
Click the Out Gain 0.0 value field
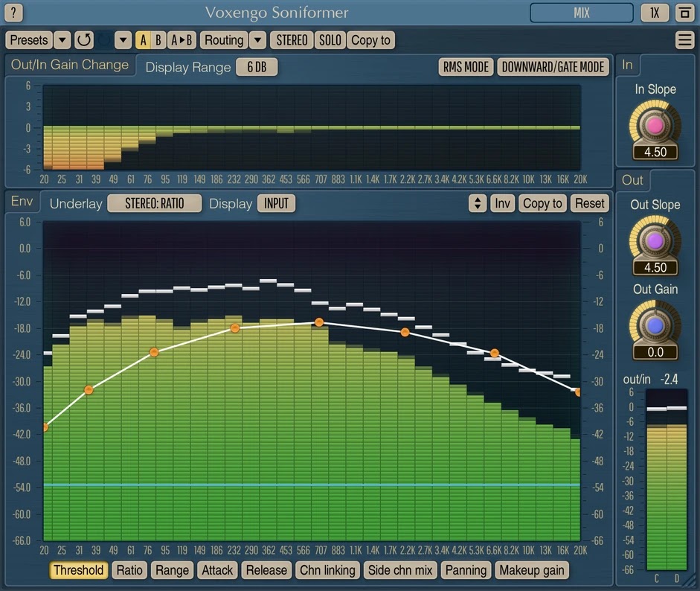pyautogui.click(x=655, y=353)
